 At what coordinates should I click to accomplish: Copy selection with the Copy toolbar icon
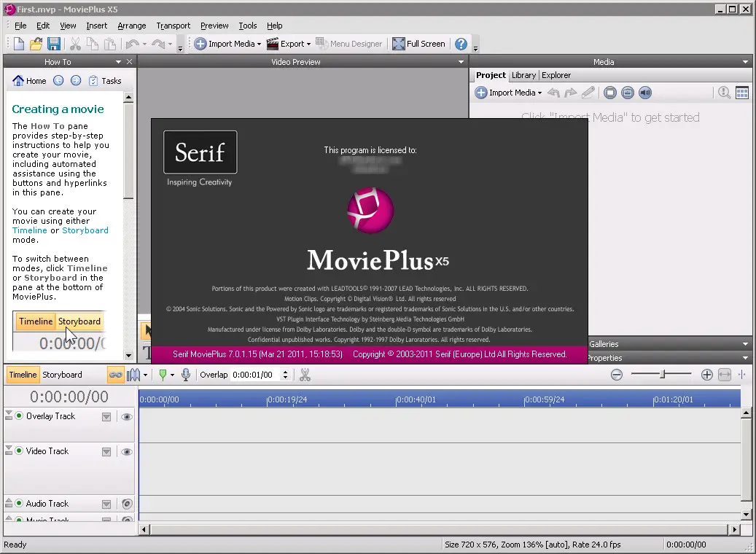point(92,44)
